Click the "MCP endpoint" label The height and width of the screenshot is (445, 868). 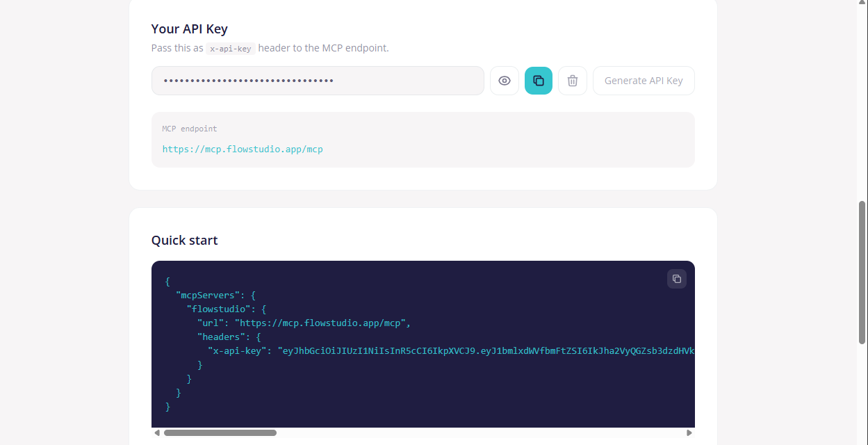190,129
